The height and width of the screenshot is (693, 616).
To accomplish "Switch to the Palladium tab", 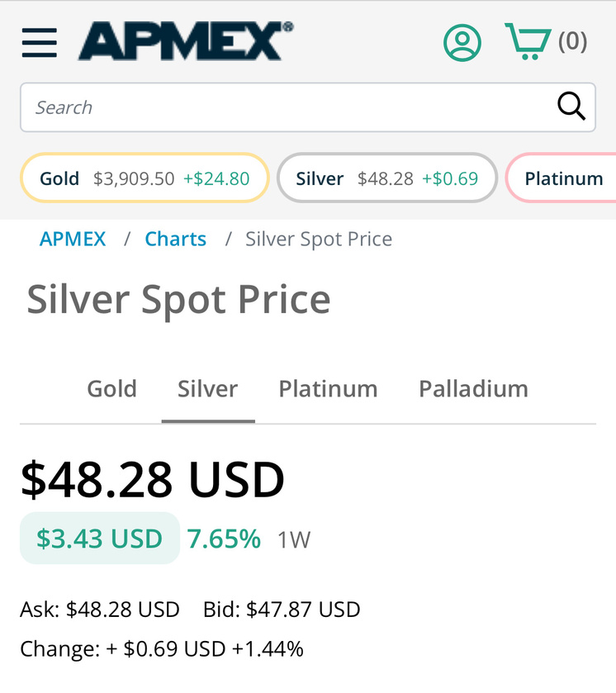I will tap(473, 389).
